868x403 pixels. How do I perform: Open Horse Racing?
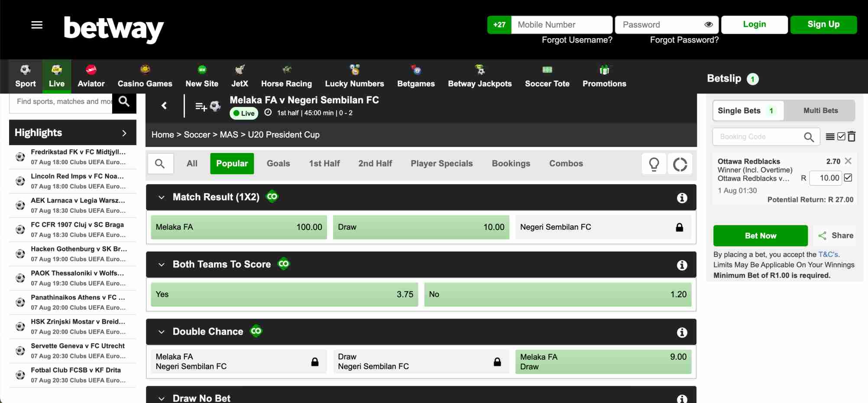[286, 76]
